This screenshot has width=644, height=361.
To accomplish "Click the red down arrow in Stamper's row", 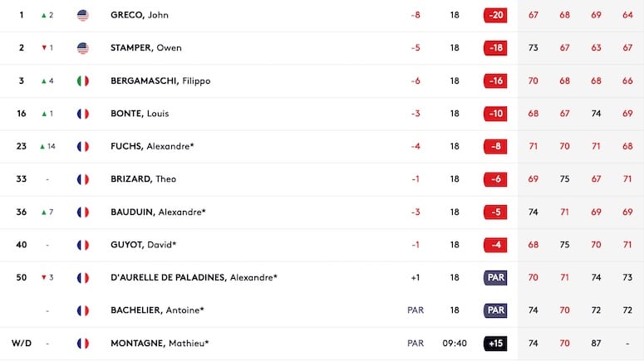I will click(x=44, y=48).
